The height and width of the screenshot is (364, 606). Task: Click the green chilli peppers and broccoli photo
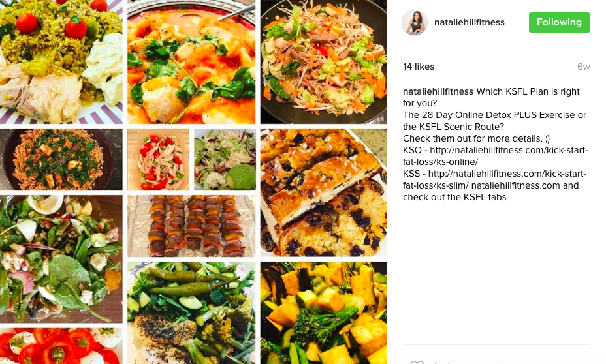point(191,312)
